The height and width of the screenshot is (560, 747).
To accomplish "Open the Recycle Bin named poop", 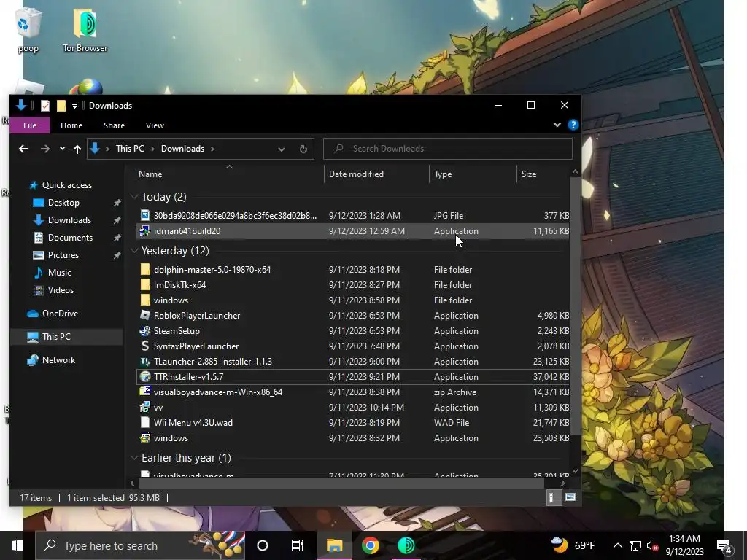I will click(28, 29).
